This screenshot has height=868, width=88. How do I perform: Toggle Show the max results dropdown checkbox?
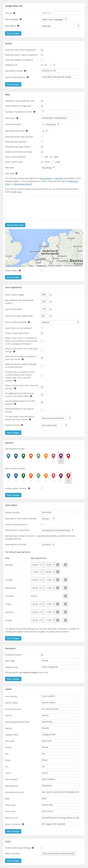click(x=42, y=50)
